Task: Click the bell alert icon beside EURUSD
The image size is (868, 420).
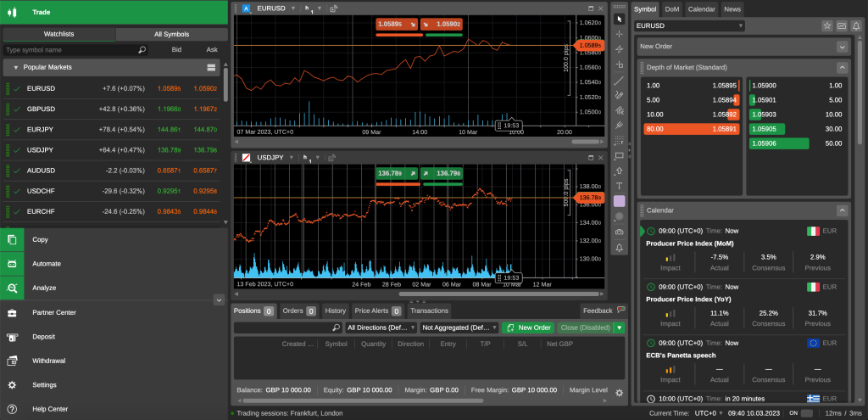Action: coord(856,26)
